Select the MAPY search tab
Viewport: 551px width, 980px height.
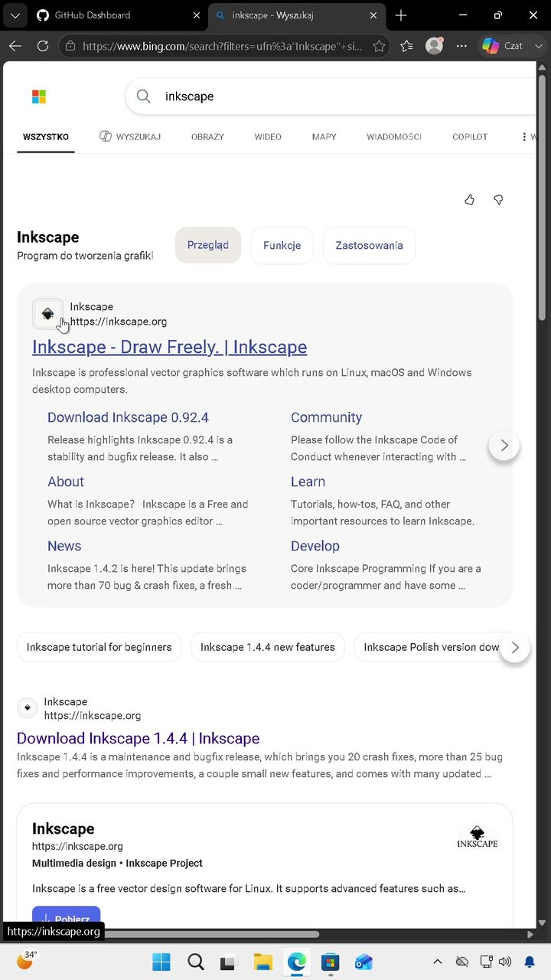[324, 137]
